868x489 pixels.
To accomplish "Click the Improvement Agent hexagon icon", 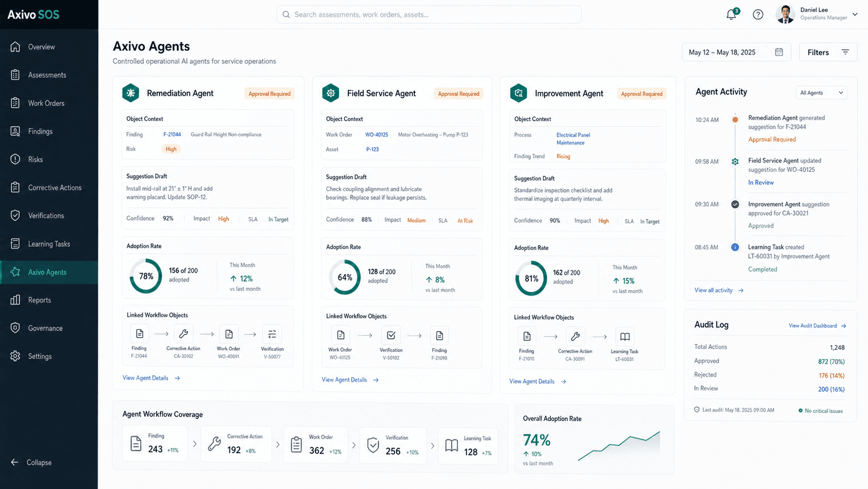I will tap(518, 93).
